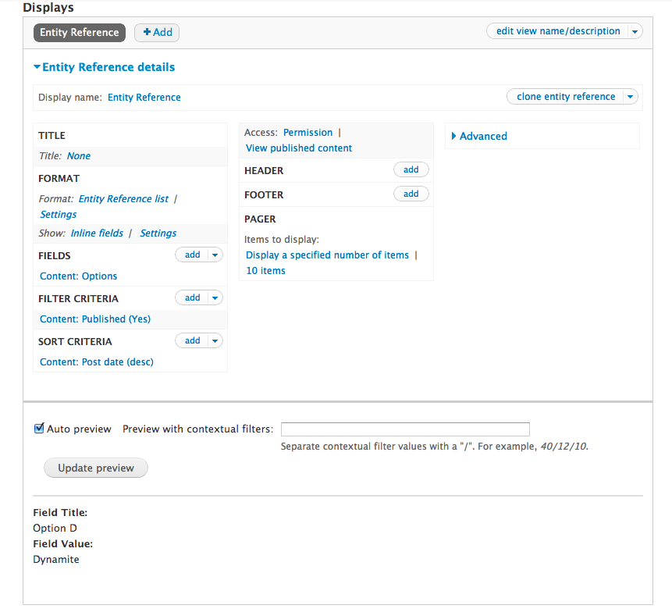Open the add dropdown next to FIELDS
This screenshot has width=672, height=616.
(215, 254)
